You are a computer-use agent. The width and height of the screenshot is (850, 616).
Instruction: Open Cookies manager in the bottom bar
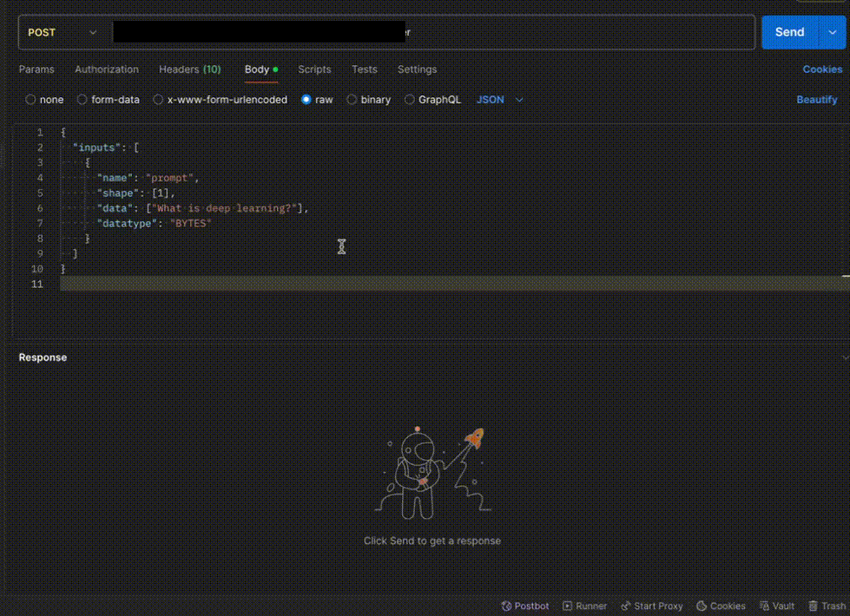721,606
